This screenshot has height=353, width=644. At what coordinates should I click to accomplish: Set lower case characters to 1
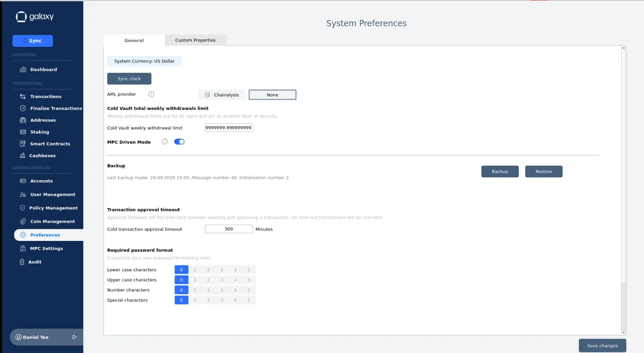[x=195, y=270]
